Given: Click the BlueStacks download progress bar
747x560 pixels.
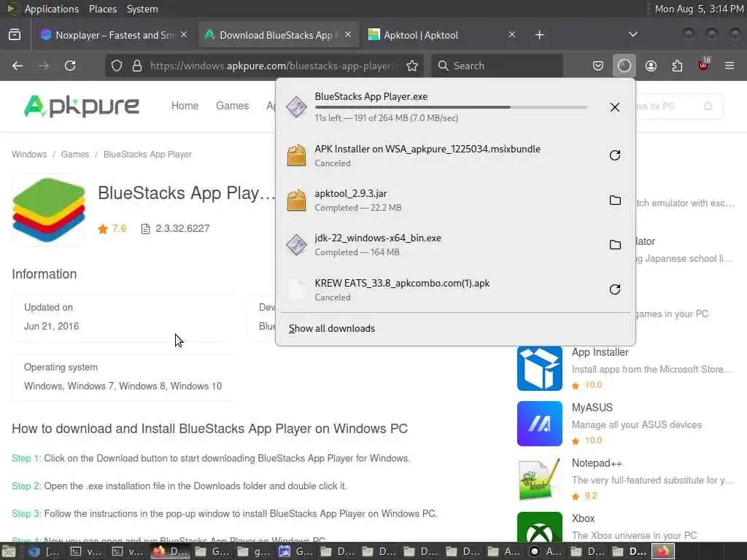Looking at the screenshot, I should (451, 108).
